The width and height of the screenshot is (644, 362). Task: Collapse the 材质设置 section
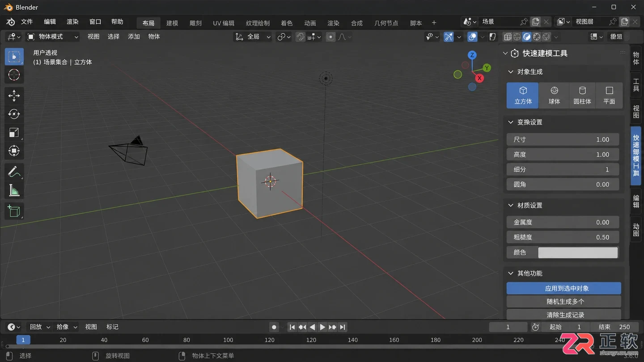(x=511, y=206)
